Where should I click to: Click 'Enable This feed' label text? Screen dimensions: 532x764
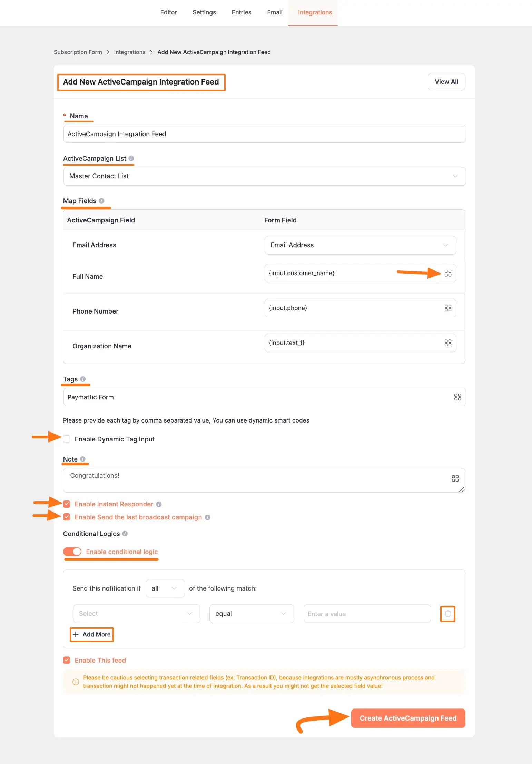click(100, 660)
